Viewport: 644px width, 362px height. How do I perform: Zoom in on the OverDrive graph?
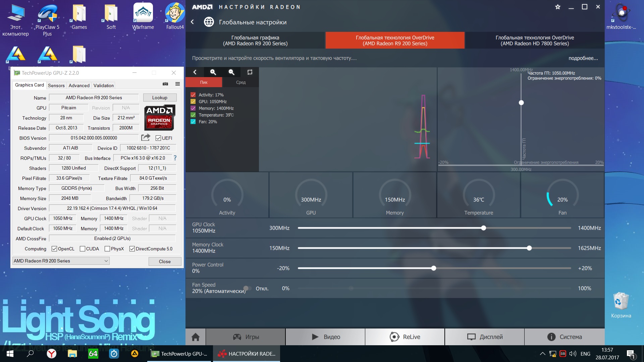coord(213,72)
